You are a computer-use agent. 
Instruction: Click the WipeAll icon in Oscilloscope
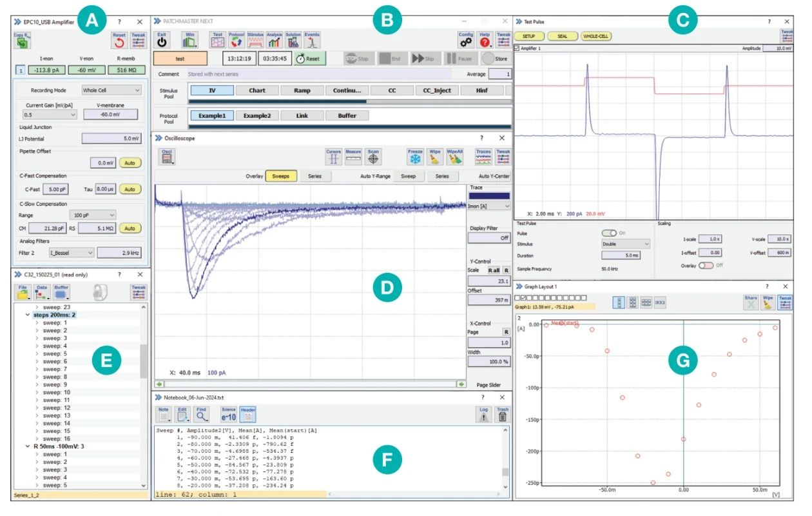(x=455, y=157)
